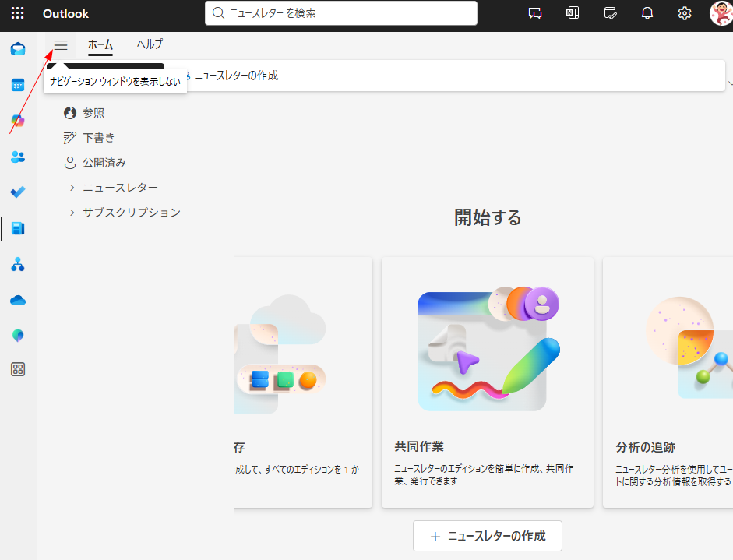Open Mail from the left app rail
The image size is (733, 560).
click(x=18, y=49)
